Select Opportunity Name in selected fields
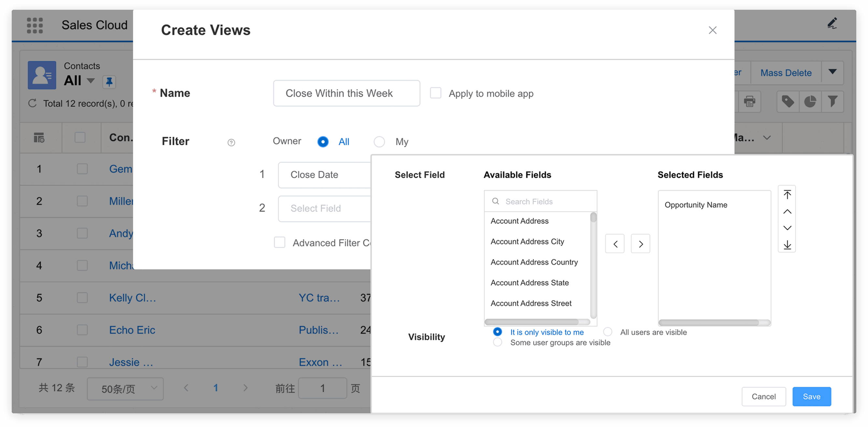 (x=696, y=205)
